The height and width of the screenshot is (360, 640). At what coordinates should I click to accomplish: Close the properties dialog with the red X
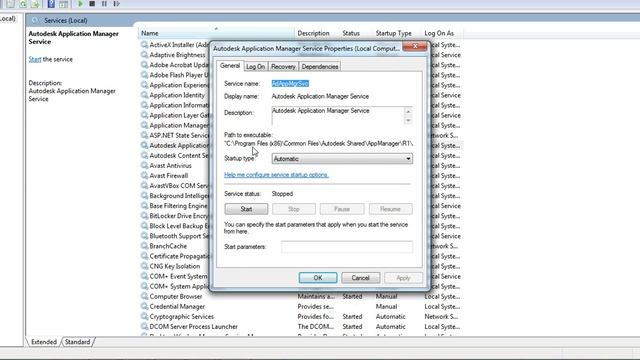[x=414, y=46]
